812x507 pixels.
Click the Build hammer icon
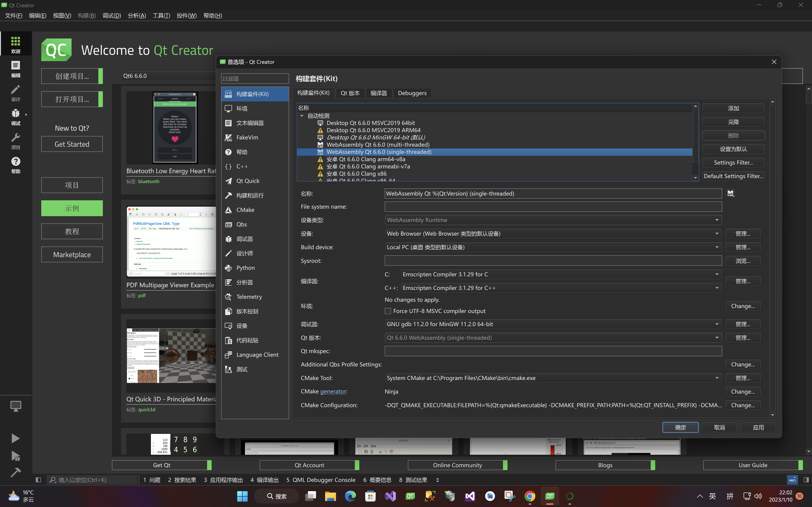pyautogui.click(x=15, y=472)
